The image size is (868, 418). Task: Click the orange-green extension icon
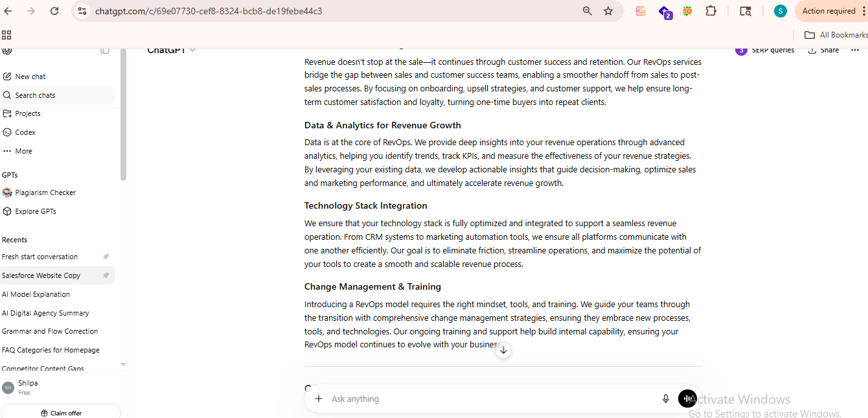tap(687, 11)
